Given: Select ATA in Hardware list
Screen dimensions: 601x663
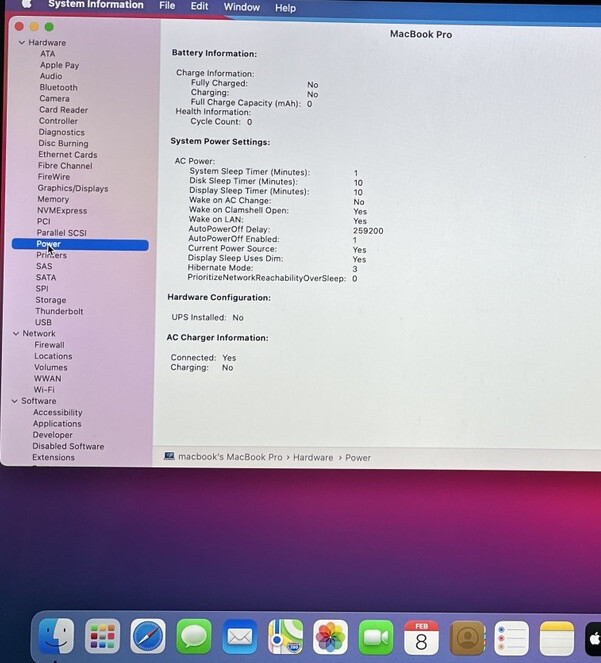Looking at the screenshot, I should 47,54.
